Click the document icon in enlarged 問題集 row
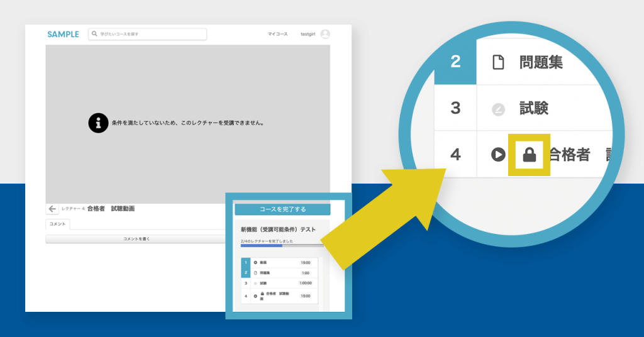The height and width of the screenshot is (337, 644). pyautogui.click(x=498, y=62)
